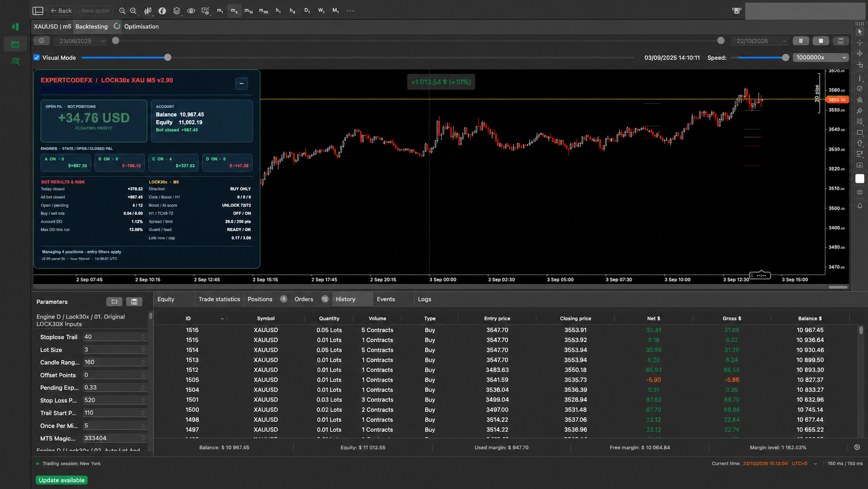Select the cursor pointer tool
The image size is (868, 489).
[860, 32]
